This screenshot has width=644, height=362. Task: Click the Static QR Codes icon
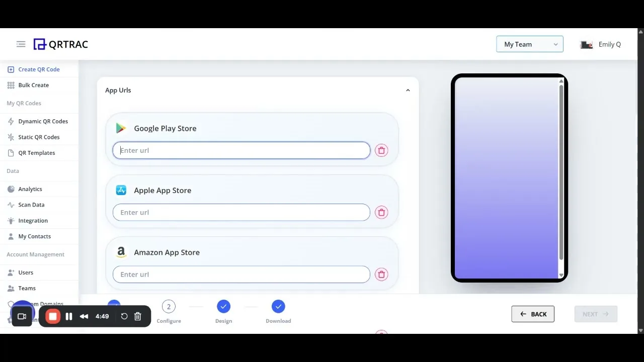11,137
